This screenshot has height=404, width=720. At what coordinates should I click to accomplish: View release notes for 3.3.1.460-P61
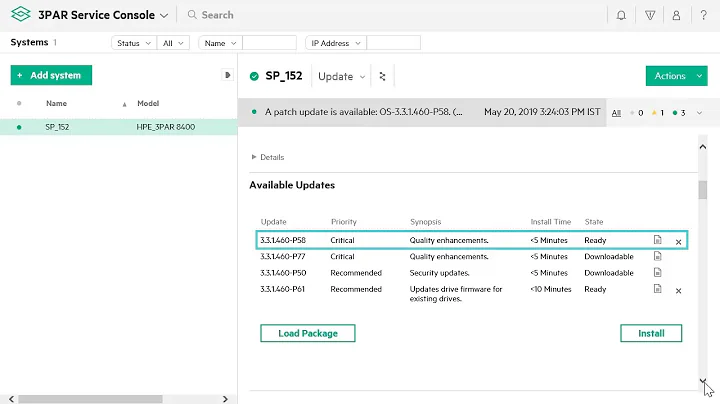click(x=658, y=289)
